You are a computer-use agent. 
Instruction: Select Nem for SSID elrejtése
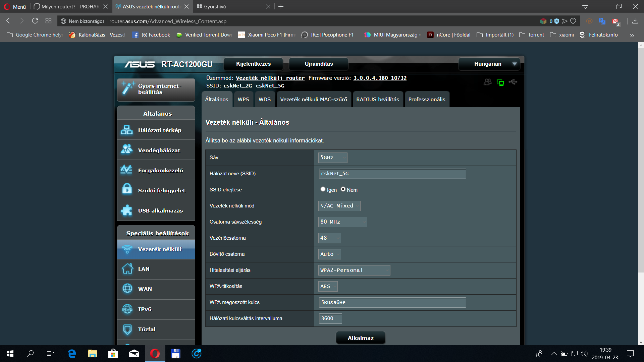click(343, 189)
